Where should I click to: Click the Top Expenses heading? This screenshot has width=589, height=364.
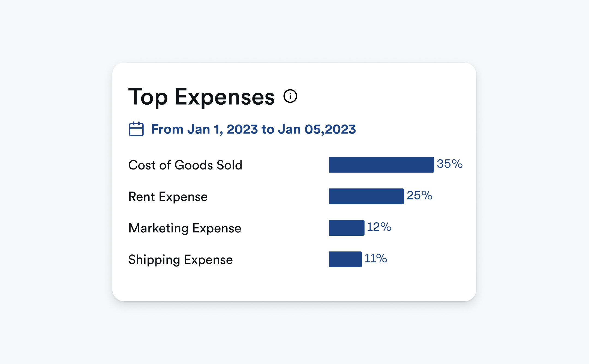tap(202, 97)
